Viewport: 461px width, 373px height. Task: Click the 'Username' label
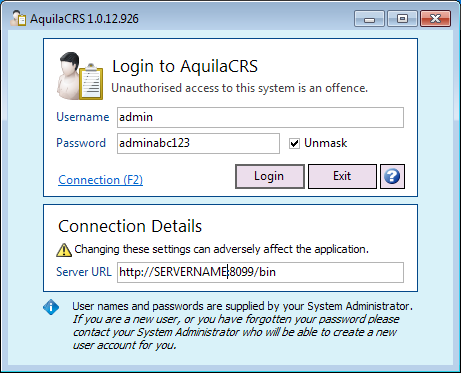83,117
